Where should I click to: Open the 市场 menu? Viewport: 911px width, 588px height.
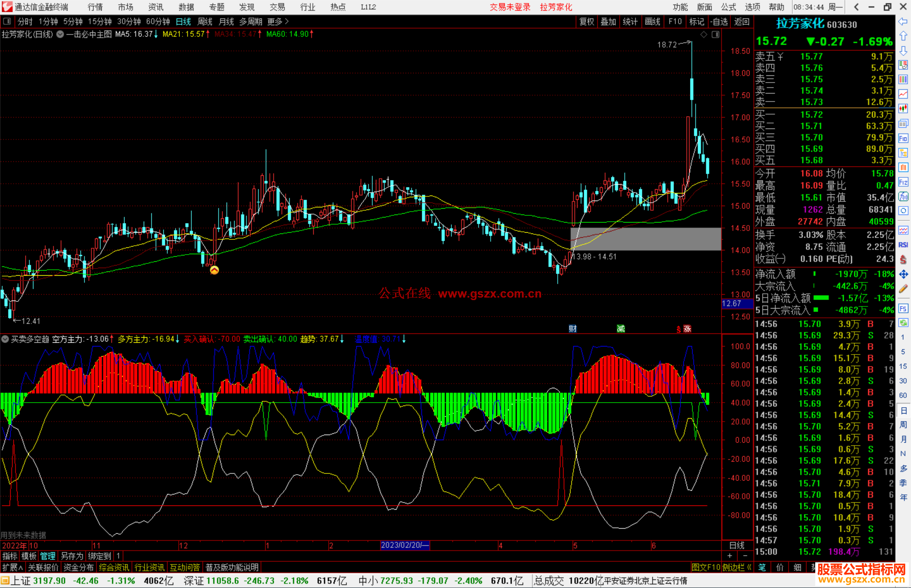(x=125, y=7)
